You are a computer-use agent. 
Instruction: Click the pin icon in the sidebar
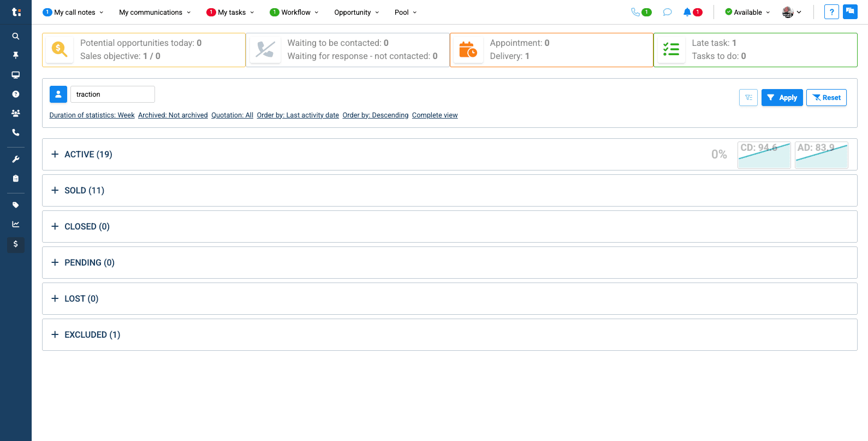click(16, 55)
